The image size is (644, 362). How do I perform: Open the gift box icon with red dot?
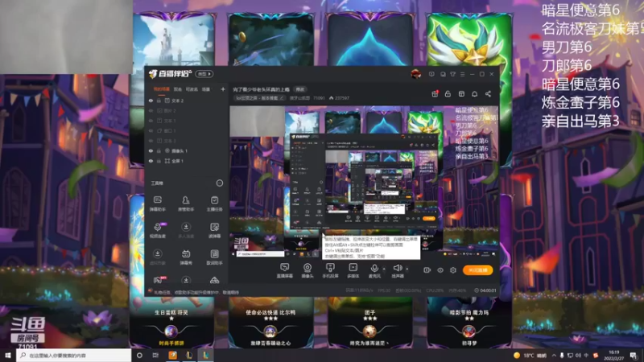point(435,94)
